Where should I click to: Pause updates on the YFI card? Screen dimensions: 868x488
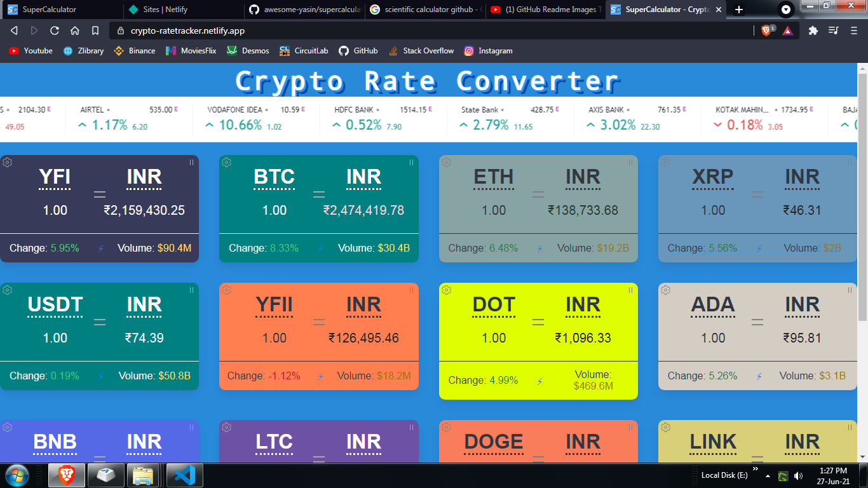point(191,163)
